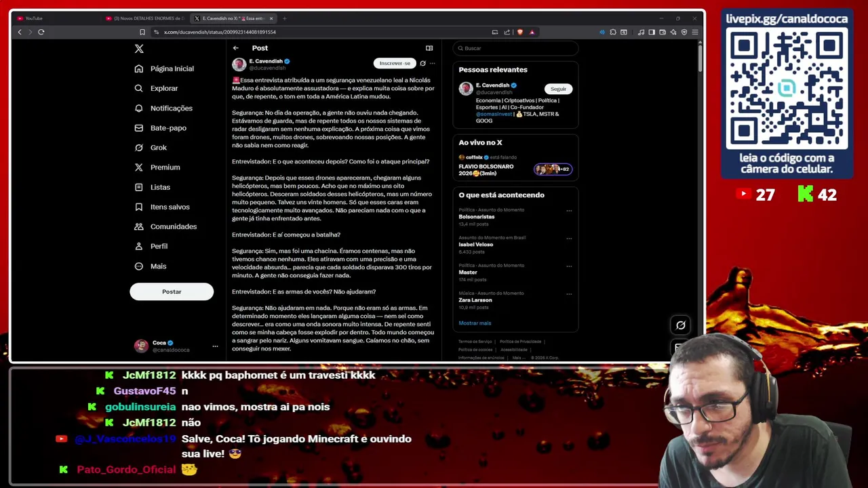The image size is (868, 488).
Task: Open Bate-papo envelope icon
Action: (139, 127)
